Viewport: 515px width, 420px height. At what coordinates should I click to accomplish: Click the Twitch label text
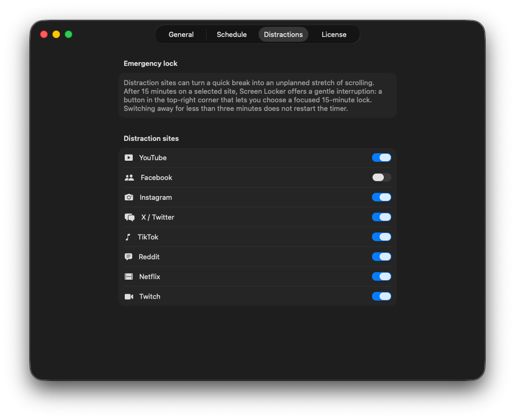point(149,296)
